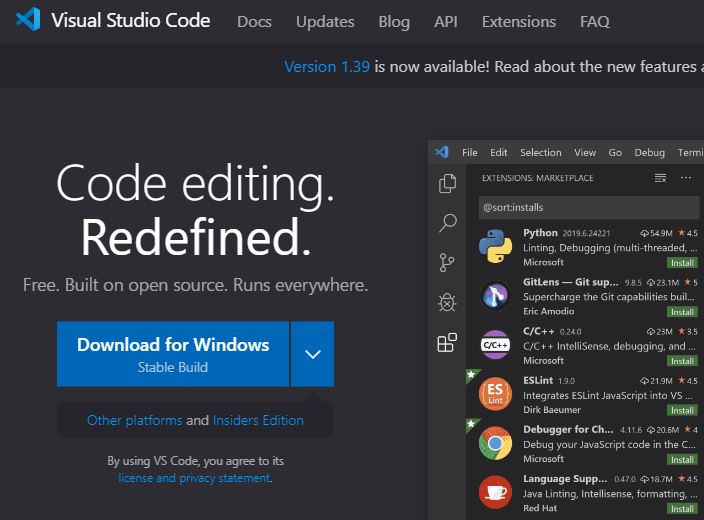Click the C/C++ extension icon
Screen dimensions: 704x520
pyautogui.click(x=495, y=344)
